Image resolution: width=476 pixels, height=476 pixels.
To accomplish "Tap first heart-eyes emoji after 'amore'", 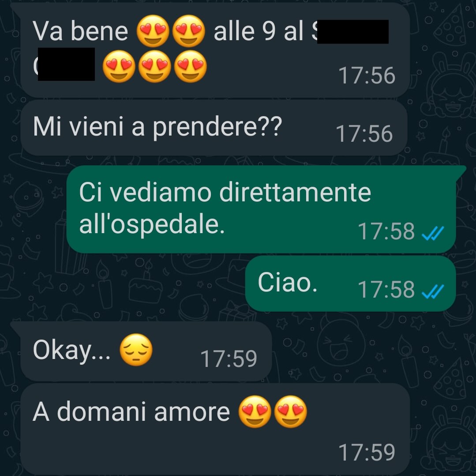I will [x=255, y=412].
